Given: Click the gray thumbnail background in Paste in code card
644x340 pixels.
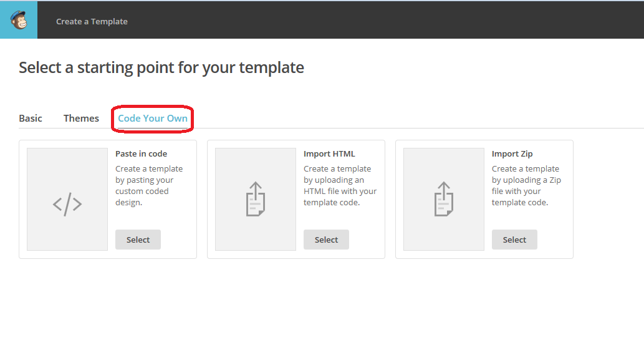Looking at the screenshot, I should [x=67, y=167].
